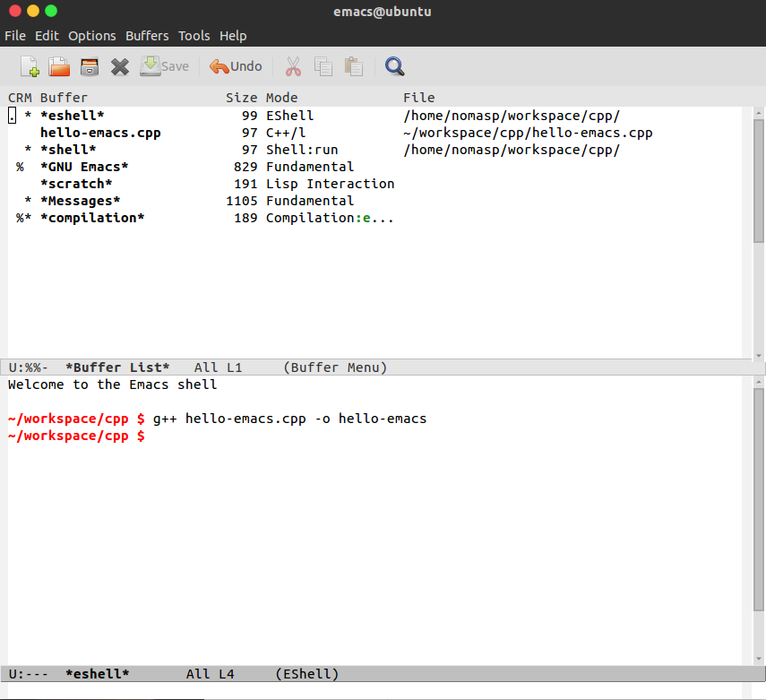
Task: Click the size value 191
Action: coord(245,184)
